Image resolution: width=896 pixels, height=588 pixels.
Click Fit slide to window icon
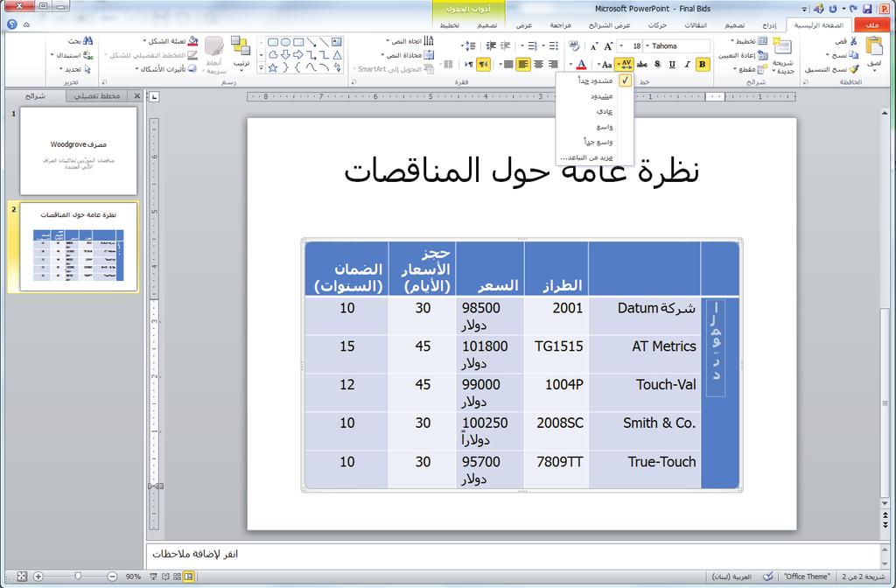[22, 577]
